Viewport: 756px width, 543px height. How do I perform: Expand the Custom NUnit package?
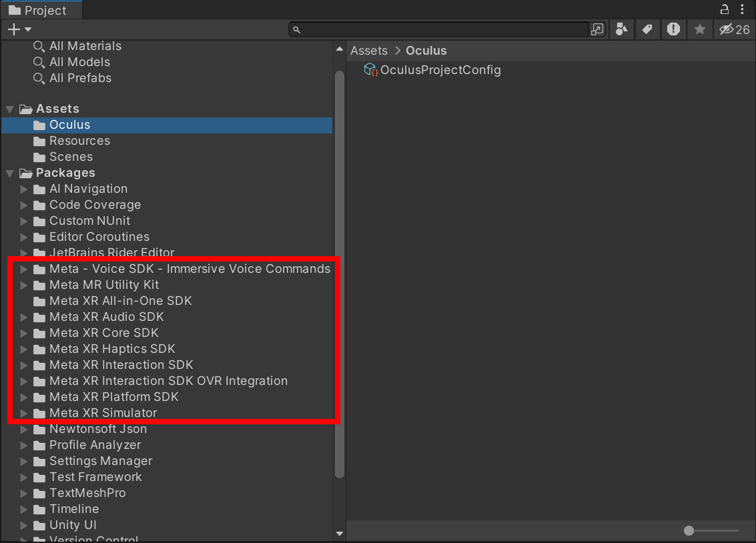(23, 221)
